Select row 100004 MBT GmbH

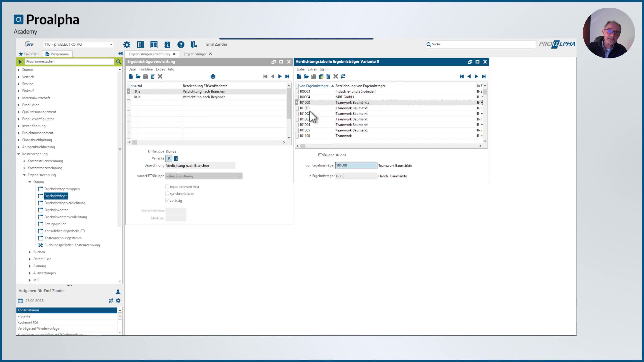(390, 97)
